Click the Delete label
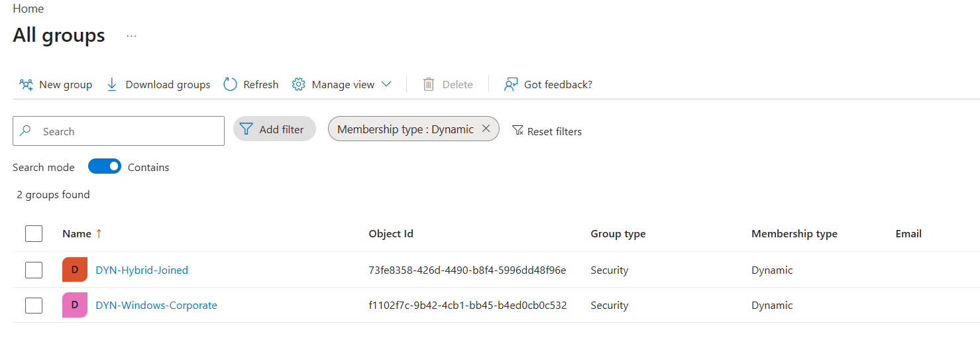This screenshot has height=344, width=980. pyautogui.click(x=457, y=84)
